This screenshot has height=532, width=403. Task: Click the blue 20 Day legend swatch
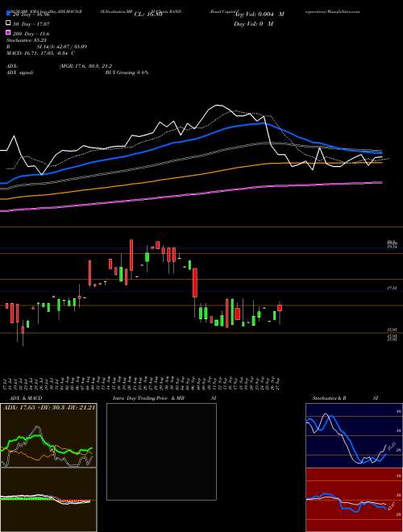(x=8, y=15)
